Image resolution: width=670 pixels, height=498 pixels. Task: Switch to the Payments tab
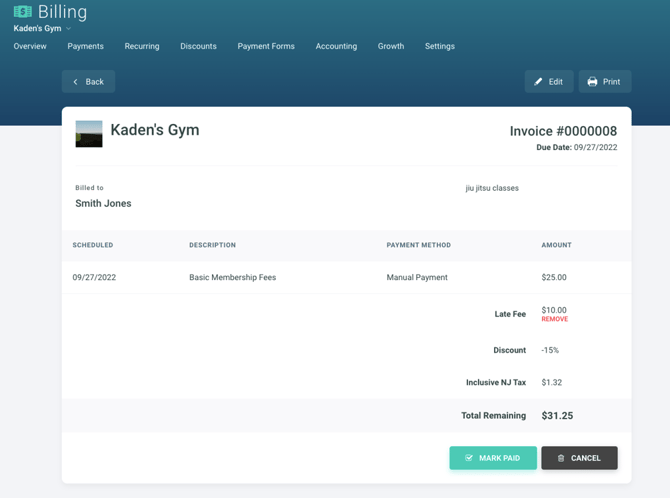click(85, 46)
